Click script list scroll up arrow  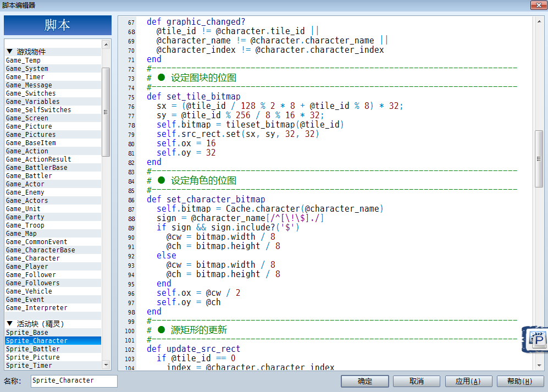(x=106, y=45)
